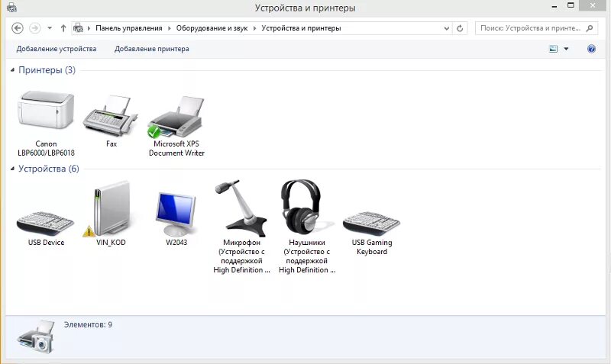Click the Canon LBP6000/LBP6018 label

pos(46,148)
